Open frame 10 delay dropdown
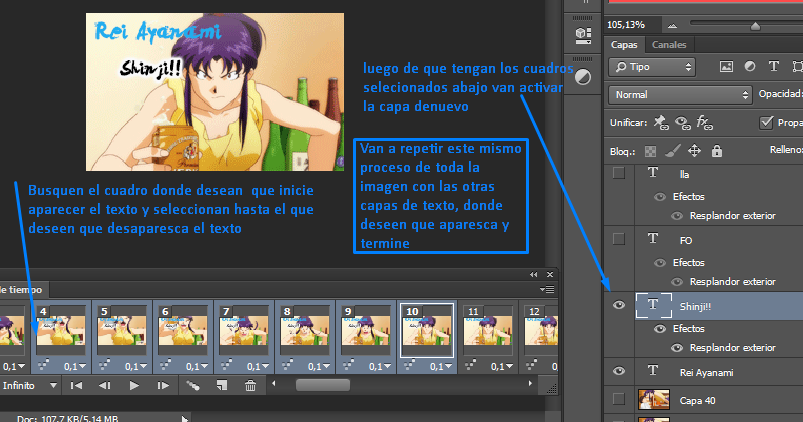Image resolution: width=803 pixels, height=422 pixels. (440, 367)
